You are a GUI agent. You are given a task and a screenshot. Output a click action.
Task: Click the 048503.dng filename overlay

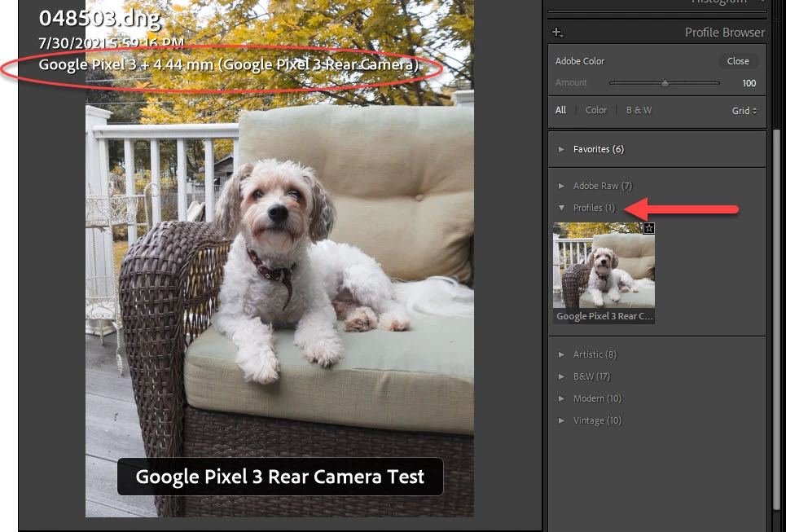point(99,19)
